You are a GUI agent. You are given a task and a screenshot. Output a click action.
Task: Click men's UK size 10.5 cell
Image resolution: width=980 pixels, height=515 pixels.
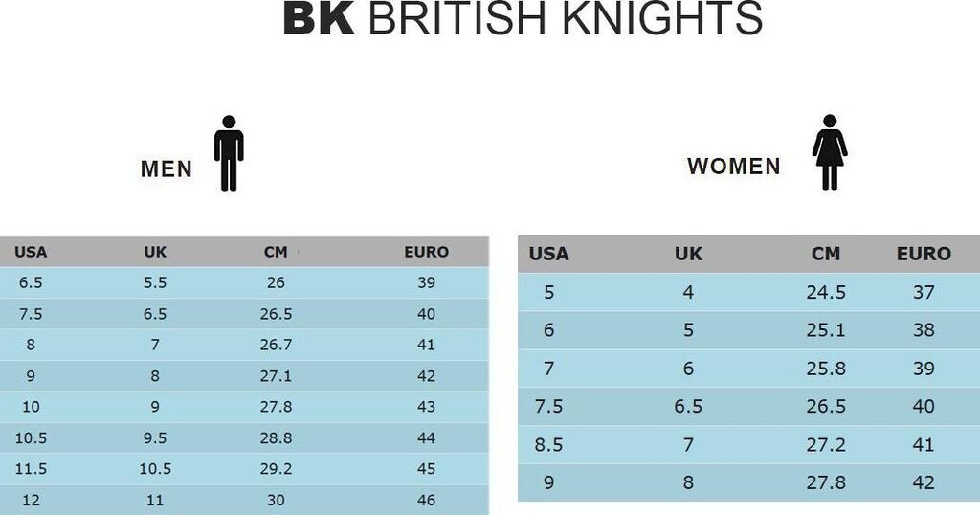pos(154,469)
